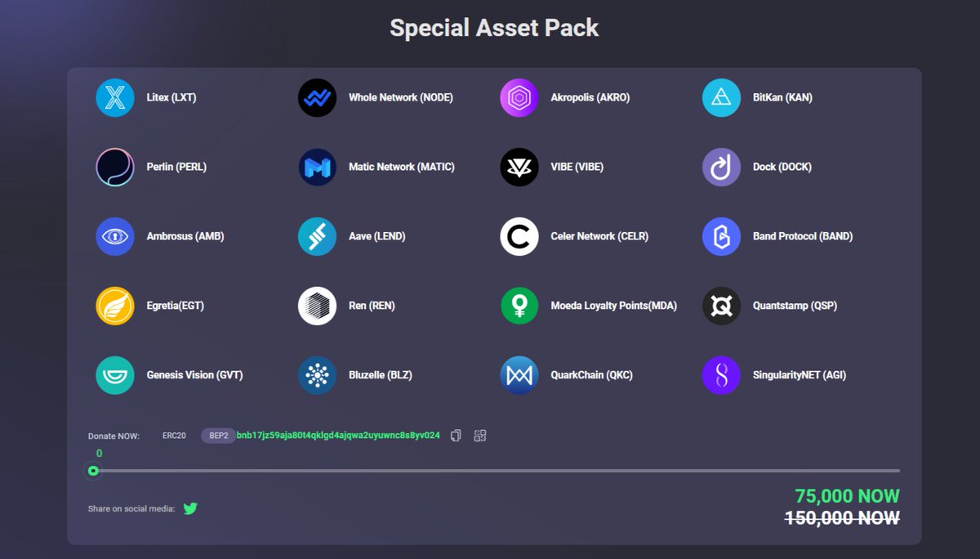
Task: Click the Quantstamp (QSP) label
Action: [795, 306]
